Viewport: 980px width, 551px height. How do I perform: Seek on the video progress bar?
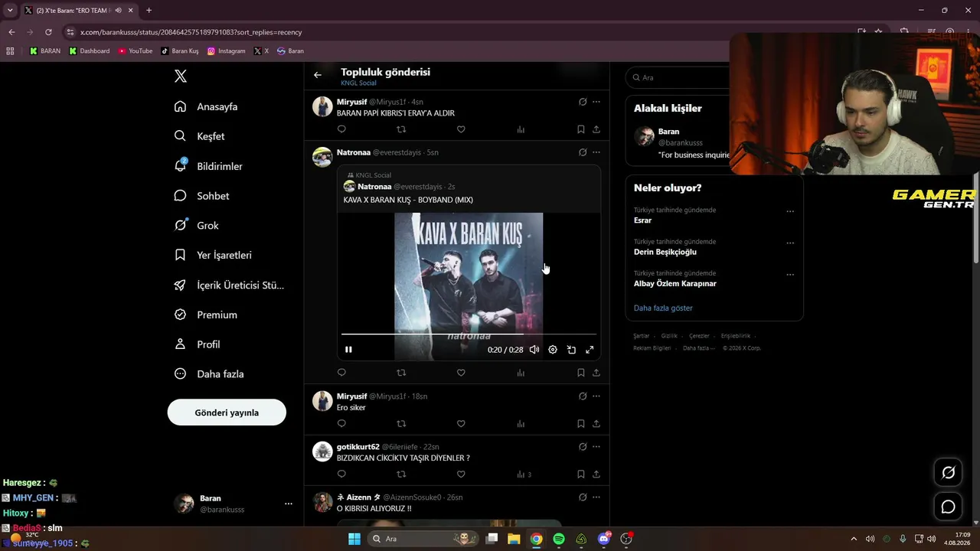coord(469,334)
